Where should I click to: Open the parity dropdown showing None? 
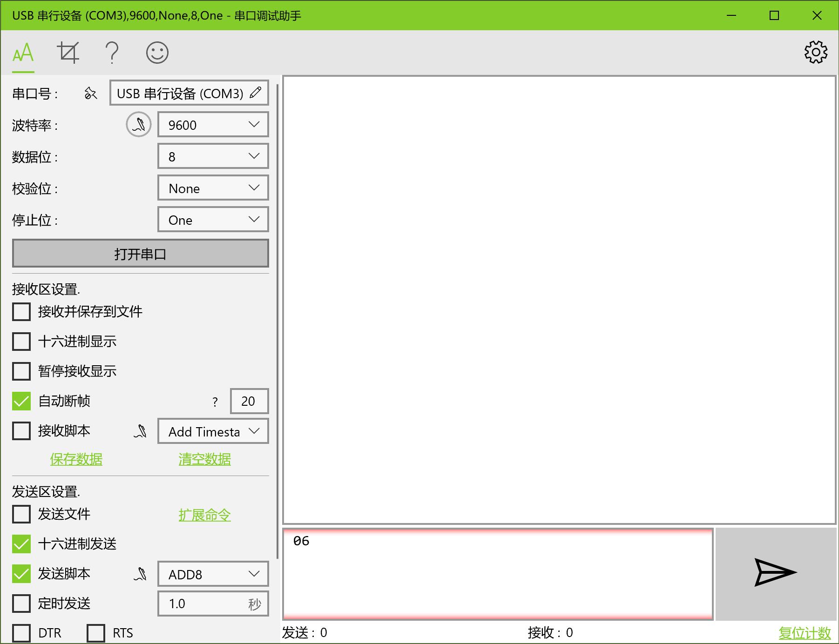tap(213, 188)
